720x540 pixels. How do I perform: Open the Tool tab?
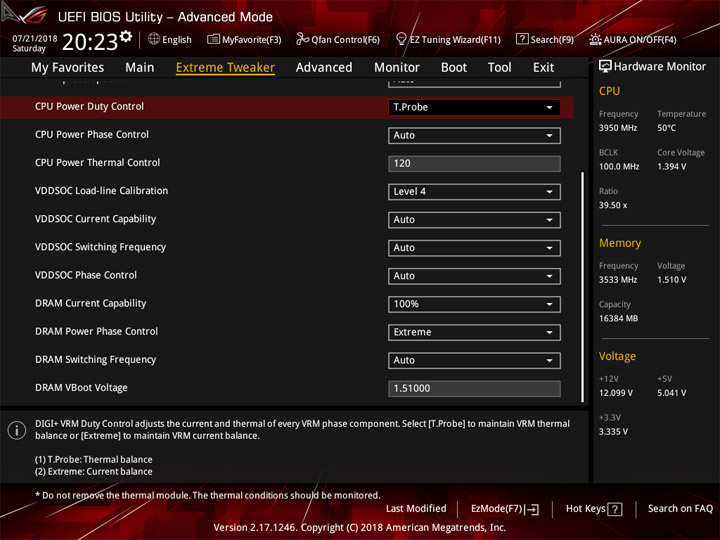[x=500, y=68]
